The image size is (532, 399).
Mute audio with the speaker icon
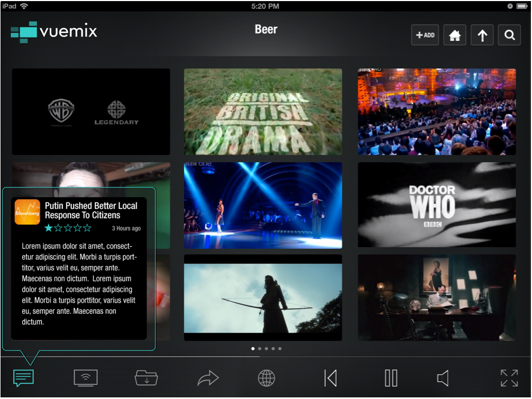443,378
